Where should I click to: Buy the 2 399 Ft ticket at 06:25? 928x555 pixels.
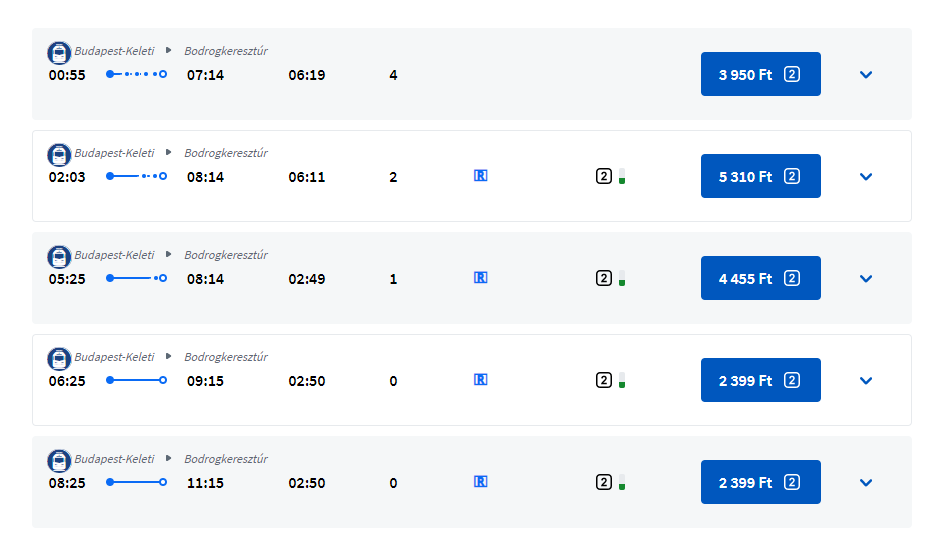coord(760,380)
